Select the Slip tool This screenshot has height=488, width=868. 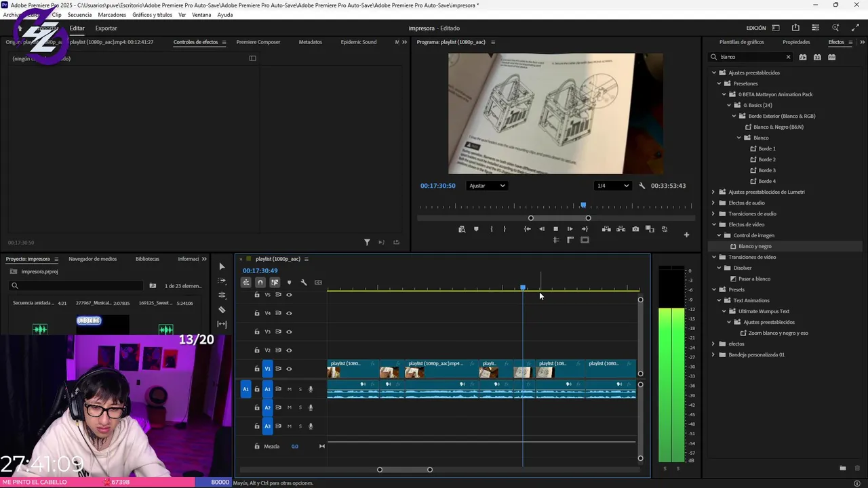tap(222, 324)
